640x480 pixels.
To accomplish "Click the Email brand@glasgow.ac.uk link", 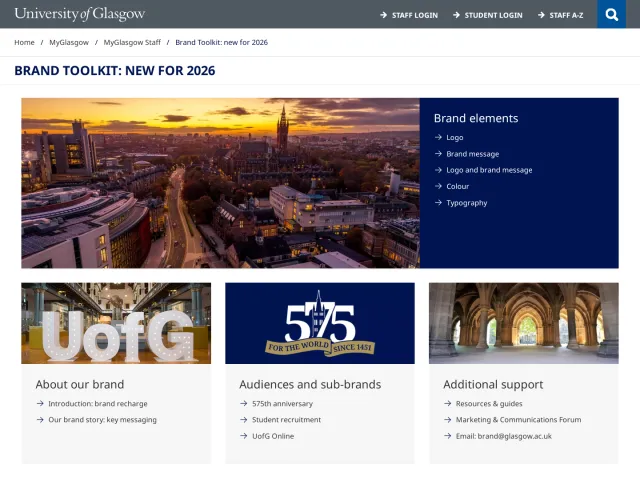I will [x=504, y=436].
